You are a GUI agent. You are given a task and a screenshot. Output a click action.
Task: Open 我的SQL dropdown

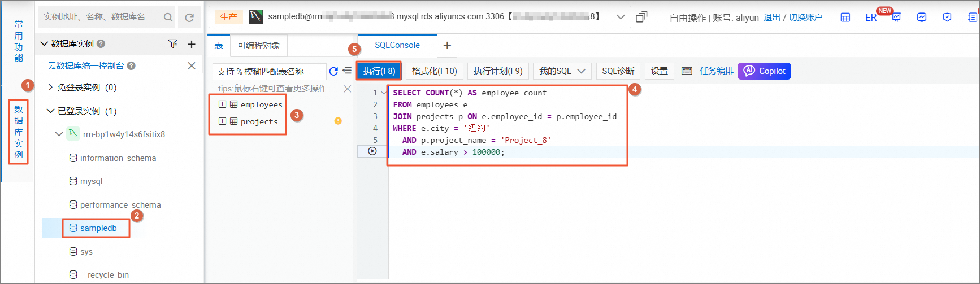point(561,71)
